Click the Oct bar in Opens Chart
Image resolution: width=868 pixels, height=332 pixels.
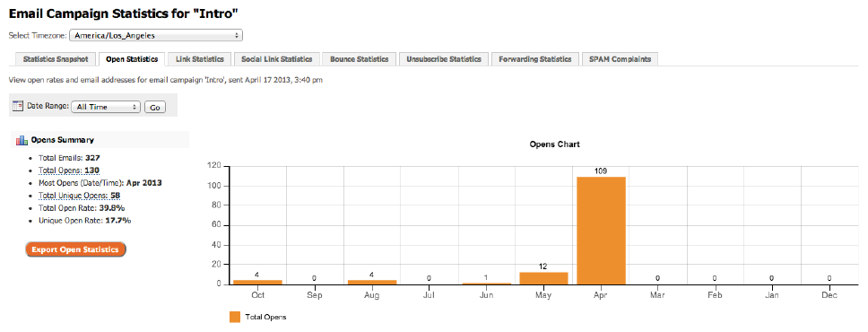coord(257,282)
